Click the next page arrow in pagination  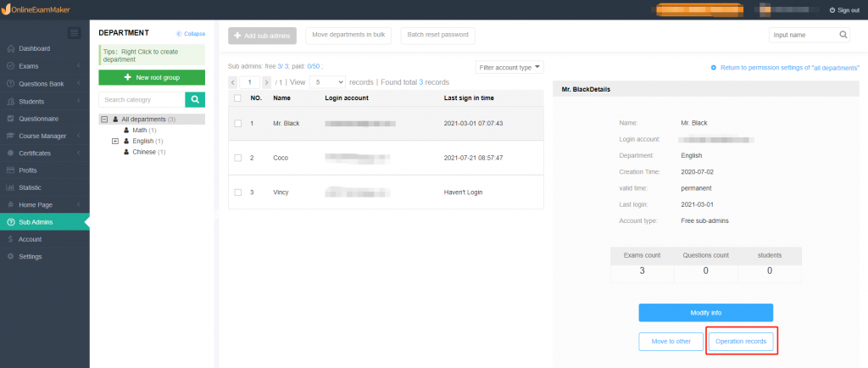[266, 82]
